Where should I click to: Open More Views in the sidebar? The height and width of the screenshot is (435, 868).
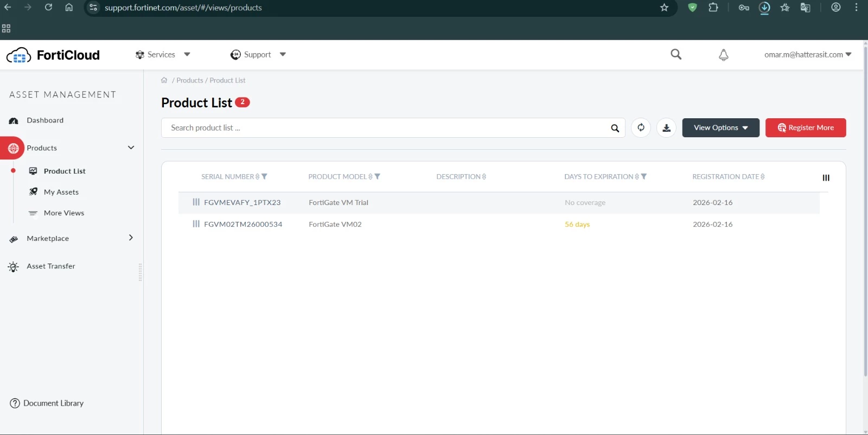click(x=63, y=213)
